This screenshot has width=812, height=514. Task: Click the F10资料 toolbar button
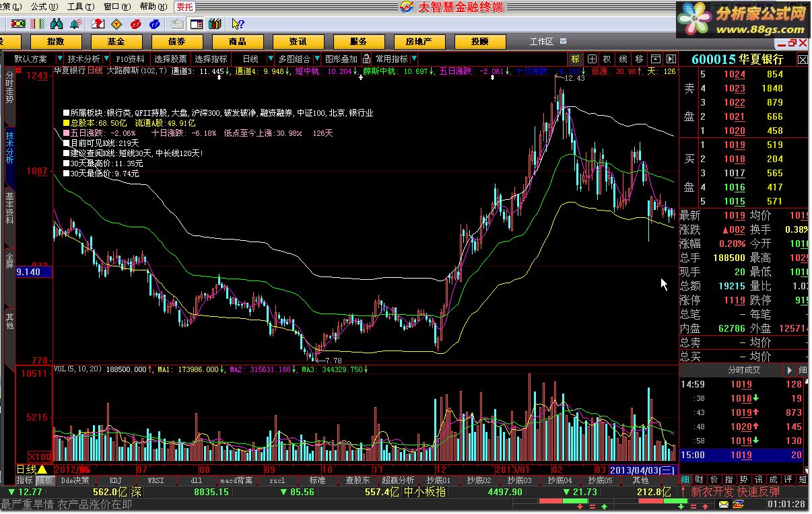(130, 59)
